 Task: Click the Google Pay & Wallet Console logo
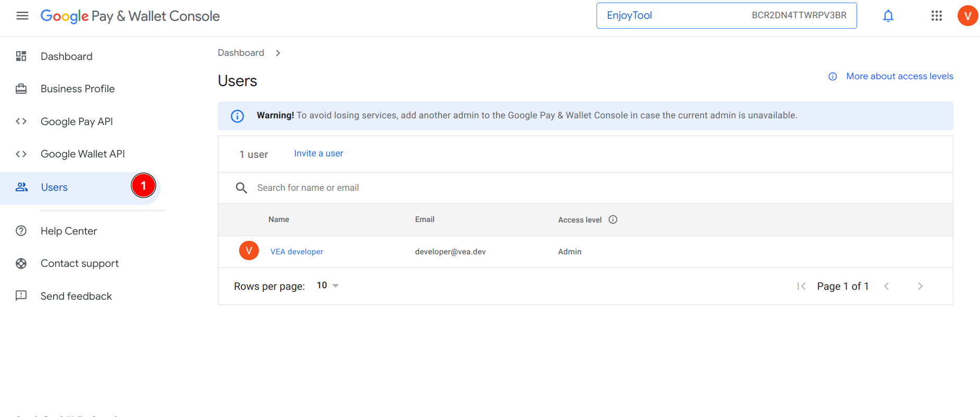(130, 16)
